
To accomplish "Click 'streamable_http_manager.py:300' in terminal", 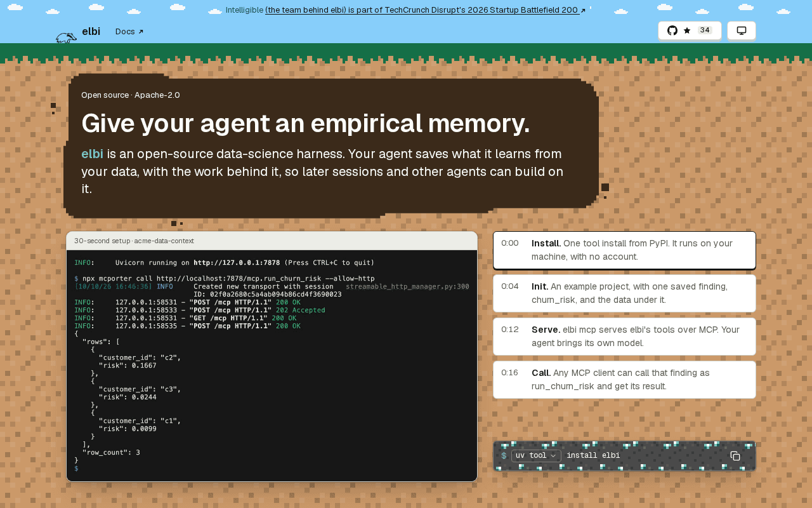I will click(407, 287).
